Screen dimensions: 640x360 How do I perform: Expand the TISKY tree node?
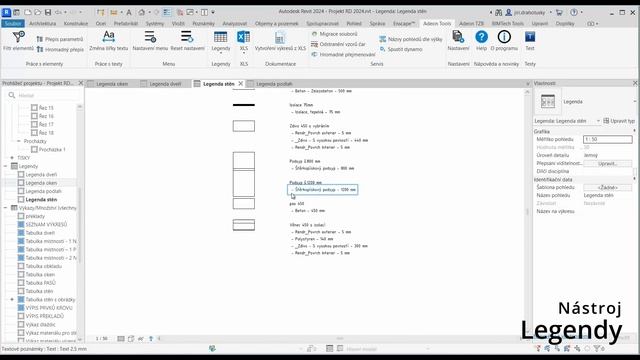pos(12,158)
